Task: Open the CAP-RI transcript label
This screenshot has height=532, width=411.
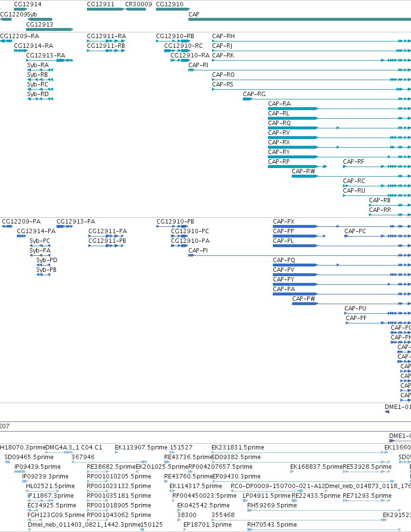Action: 198,65
